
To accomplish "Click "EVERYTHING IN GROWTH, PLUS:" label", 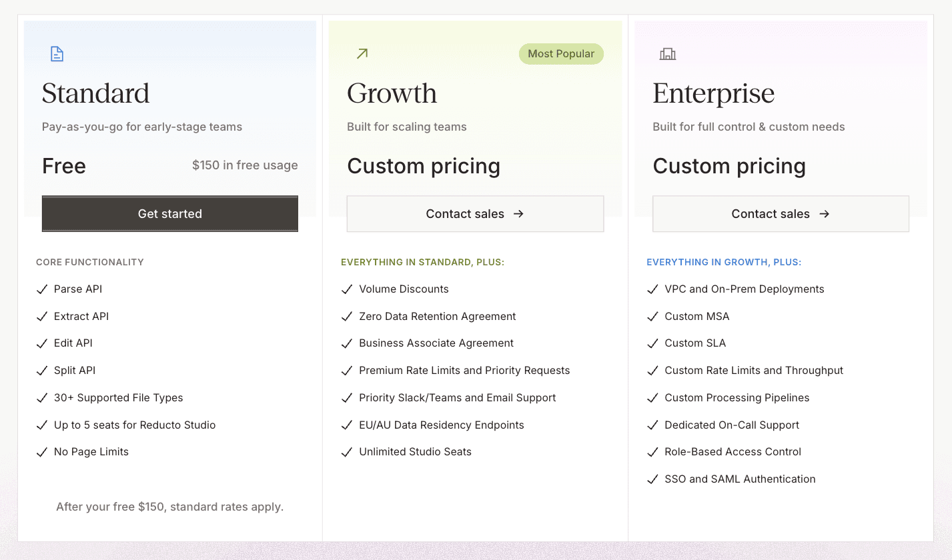I will (724, 263).
